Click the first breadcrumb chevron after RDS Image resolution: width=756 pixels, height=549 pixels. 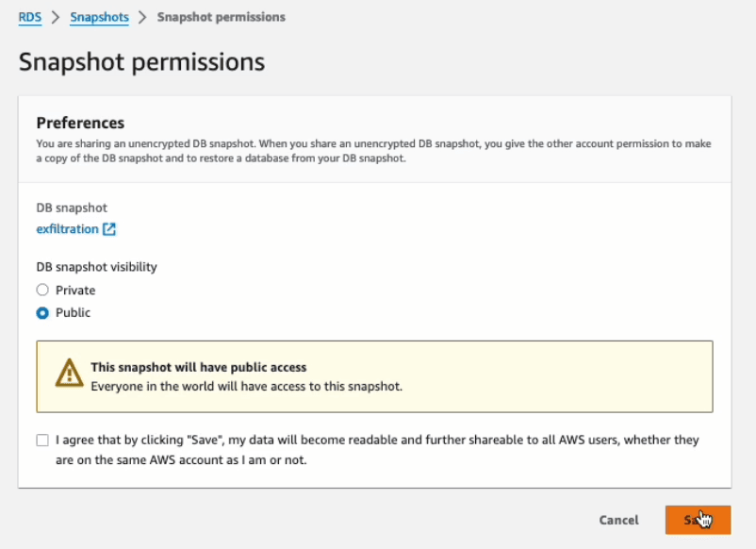point(55,17)
